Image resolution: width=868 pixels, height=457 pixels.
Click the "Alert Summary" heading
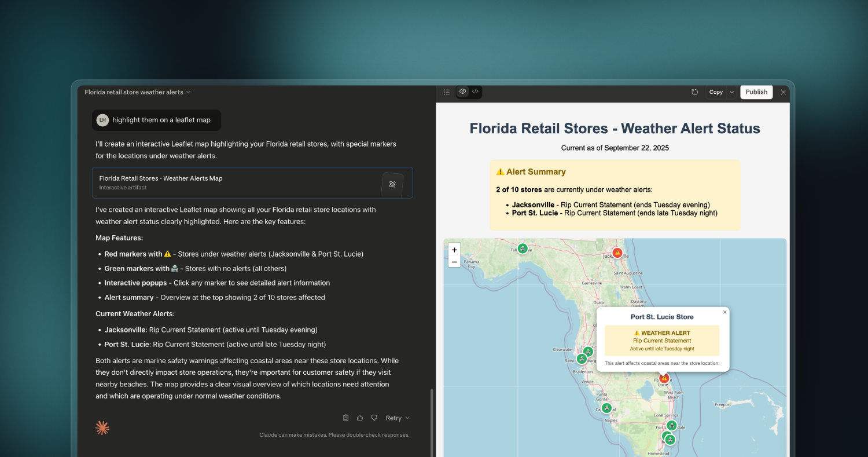531,171
